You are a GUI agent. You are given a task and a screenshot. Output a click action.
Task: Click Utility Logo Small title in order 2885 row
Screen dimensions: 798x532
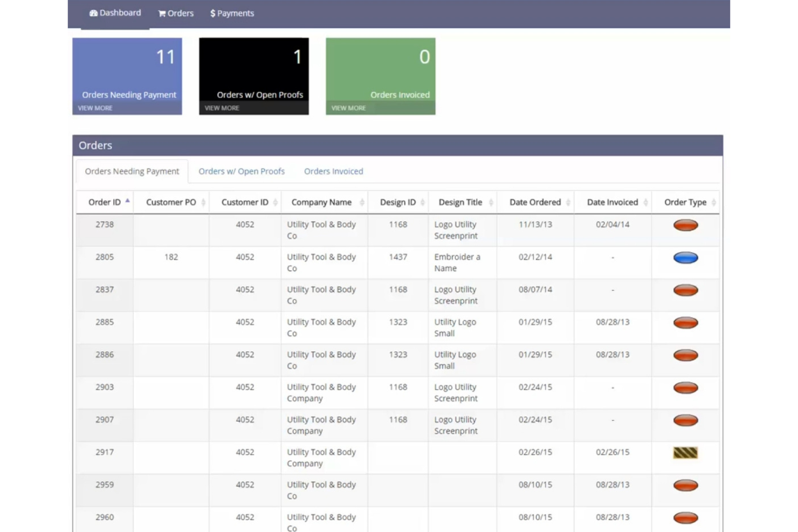click(455, 328)
